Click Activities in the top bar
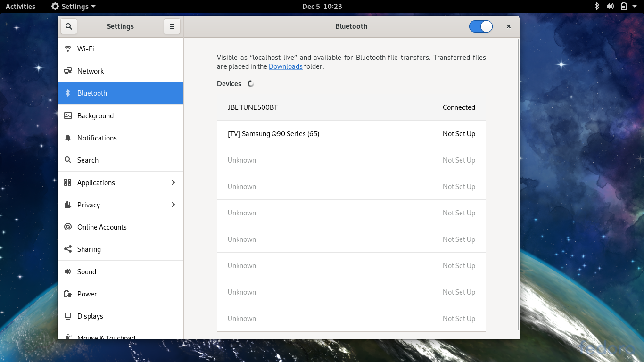 pos(20,6)
